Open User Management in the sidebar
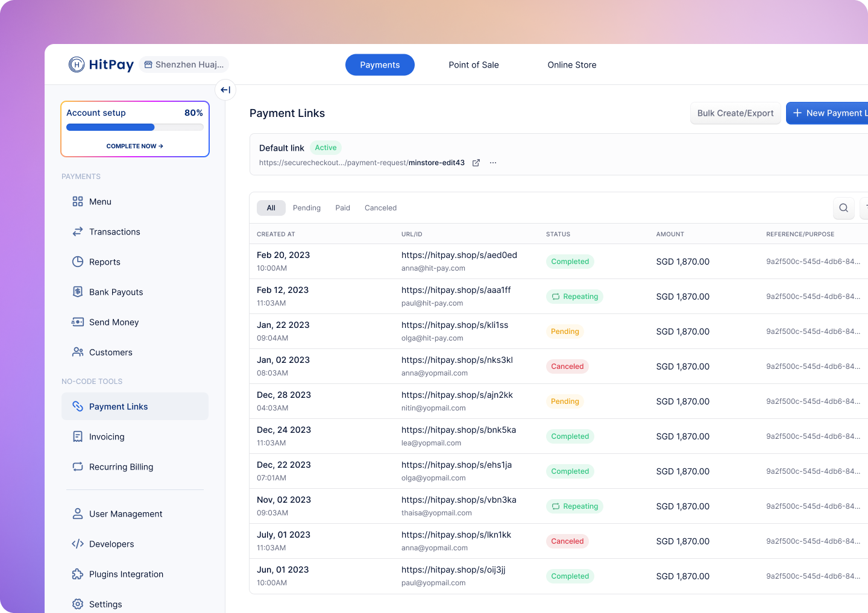Viewport: 868px width, 613px height. pos(135,514)
